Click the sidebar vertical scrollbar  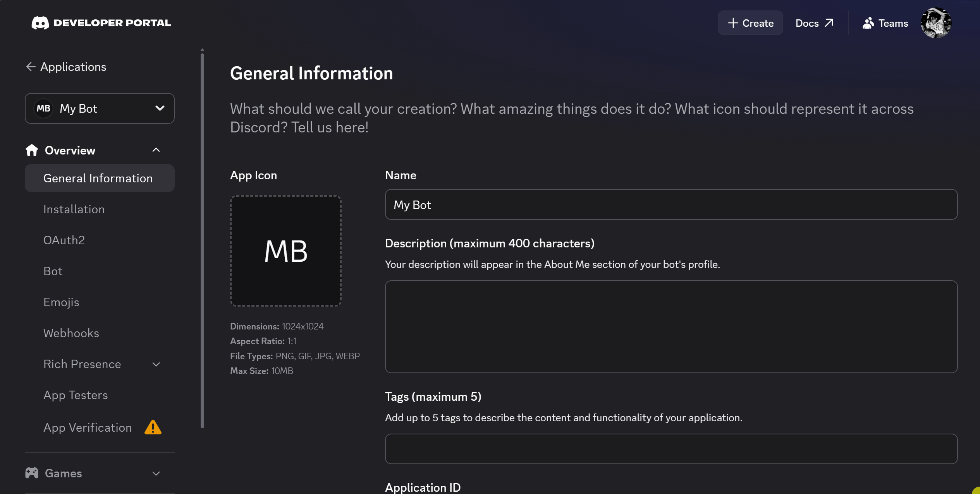[202, 240]
